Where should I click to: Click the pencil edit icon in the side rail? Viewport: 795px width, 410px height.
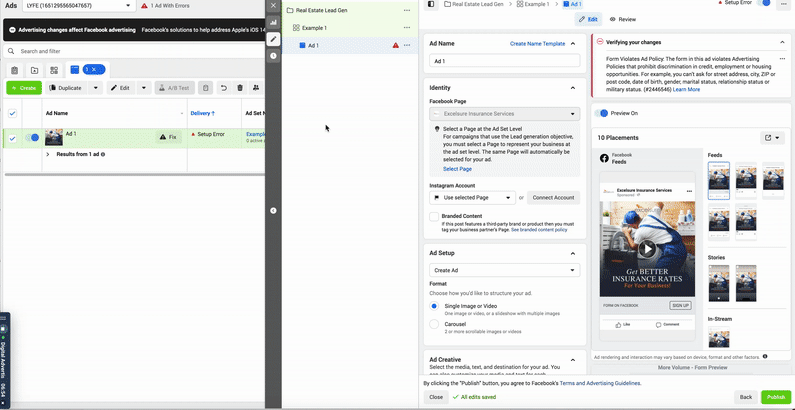273,39
